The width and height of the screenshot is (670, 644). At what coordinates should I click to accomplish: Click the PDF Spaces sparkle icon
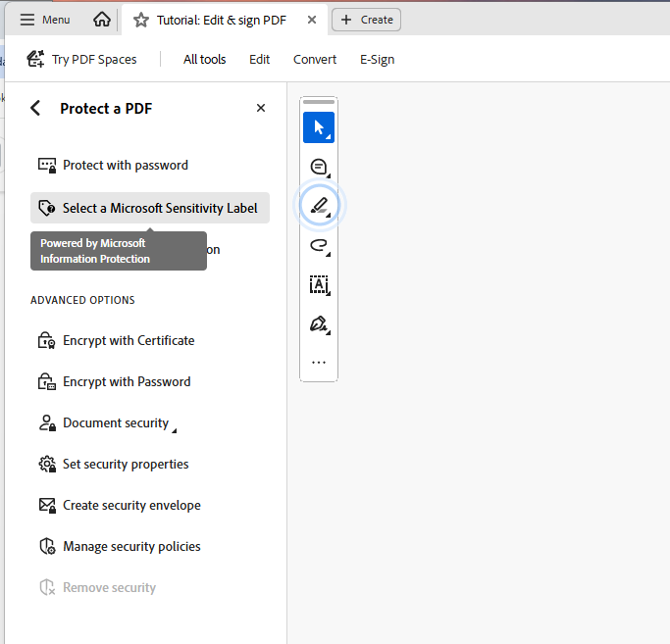35,59
